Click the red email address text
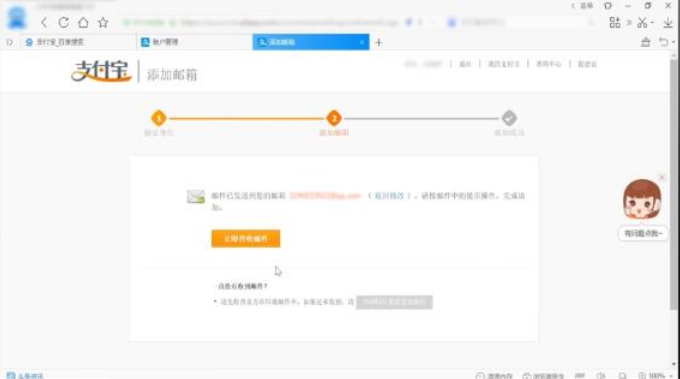Screen dimensions: 680x379 point(325,196)
